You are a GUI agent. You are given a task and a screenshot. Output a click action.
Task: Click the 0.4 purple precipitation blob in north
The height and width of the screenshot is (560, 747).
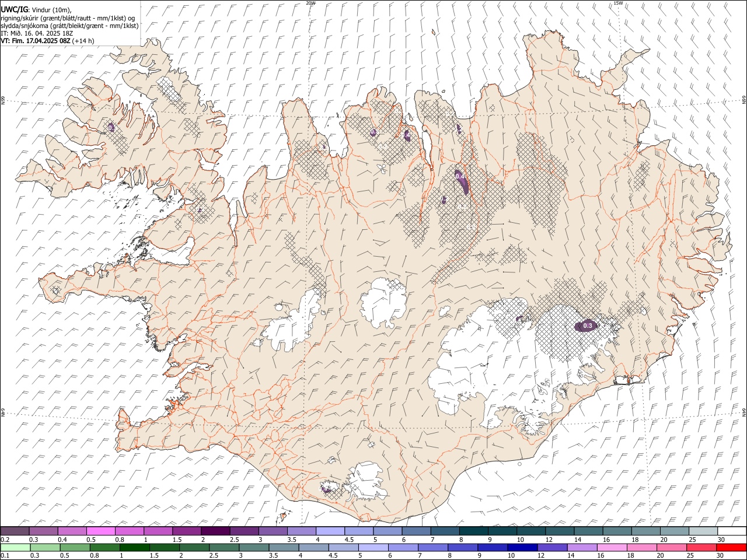462,181
